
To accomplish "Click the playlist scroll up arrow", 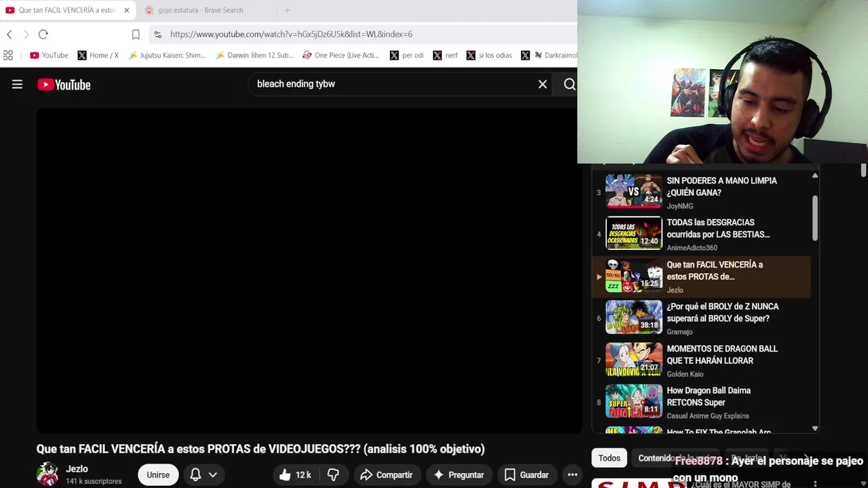I will [x=815, y=176].
